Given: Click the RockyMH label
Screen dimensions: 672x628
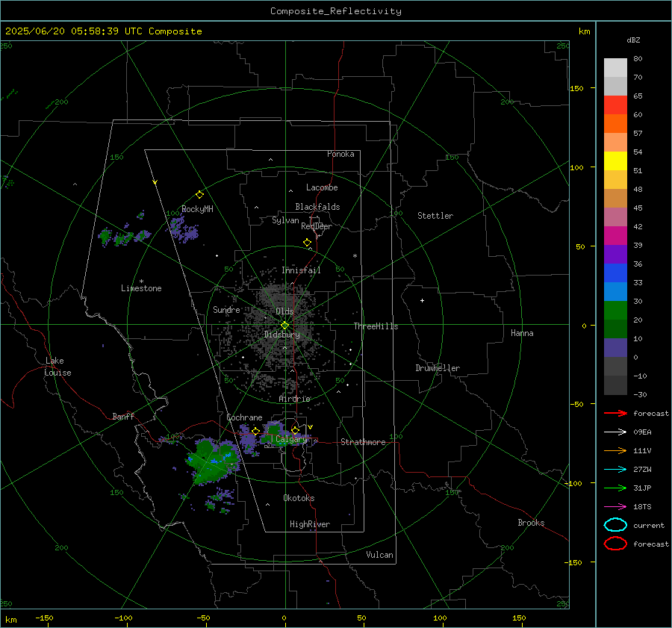Looking at the screenshot, I should [197, 209].
